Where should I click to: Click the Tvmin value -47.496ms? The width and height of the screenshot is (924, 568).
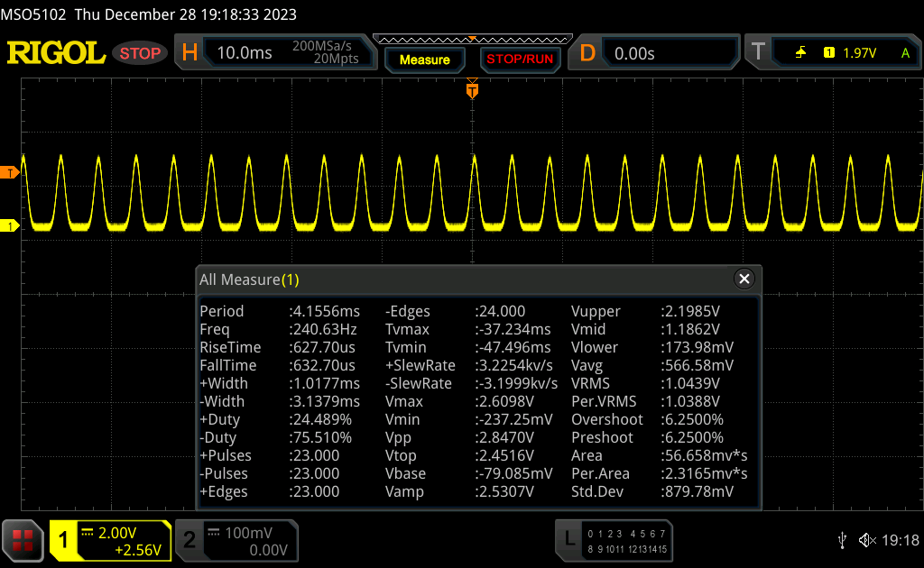coord(513,347)
